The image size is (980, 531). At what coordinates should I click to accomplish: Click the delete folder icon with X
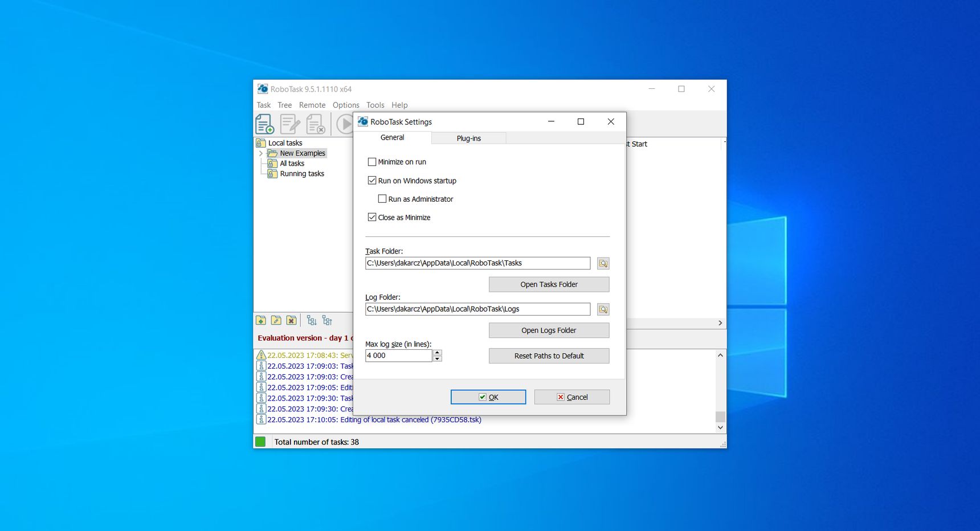[292, 320]
